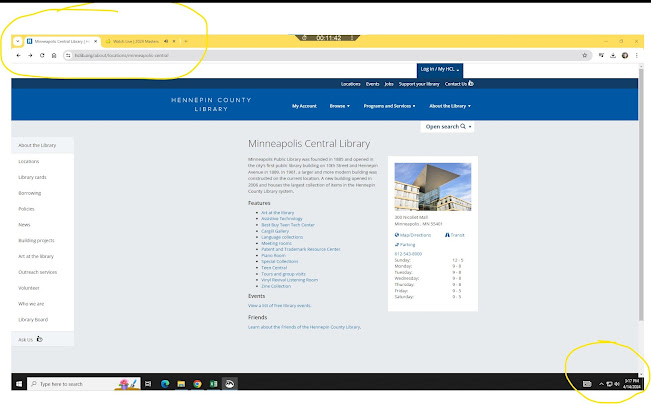Reload the current page
651x404 pixels.
pyautogui.click(x=42, y=55)
